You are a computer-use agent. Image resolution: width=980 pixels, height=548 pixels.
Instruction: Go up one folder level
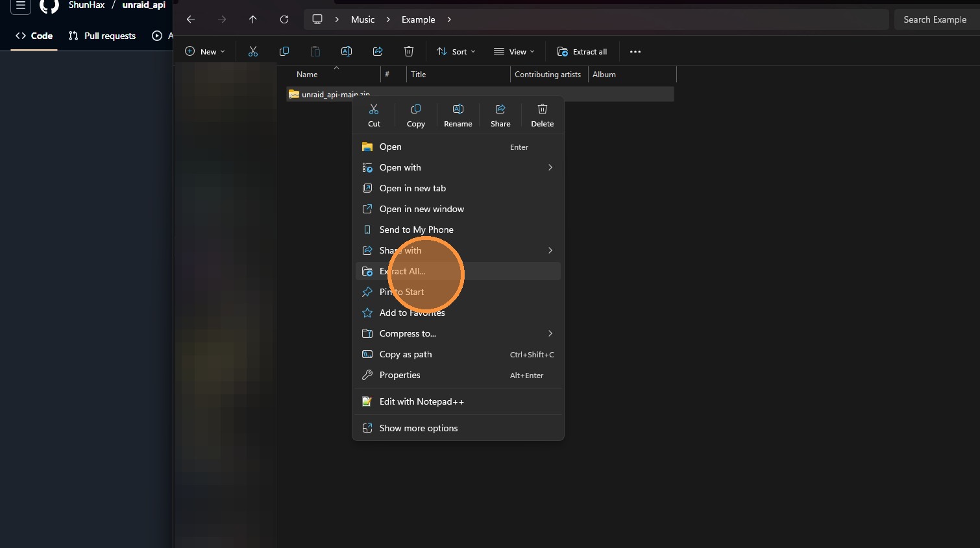(x=253, y=19)
